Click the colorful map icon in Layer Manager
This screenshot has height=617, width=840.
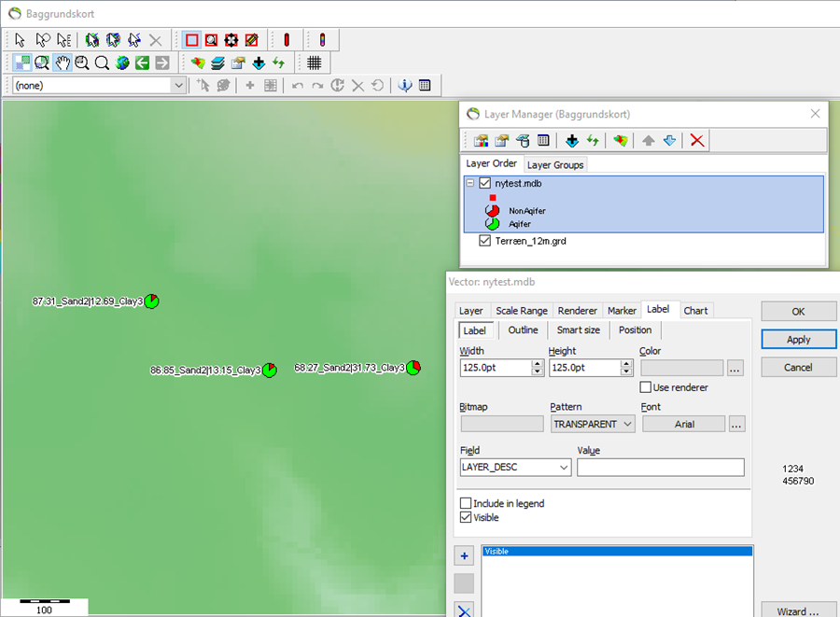coord(621,140)
